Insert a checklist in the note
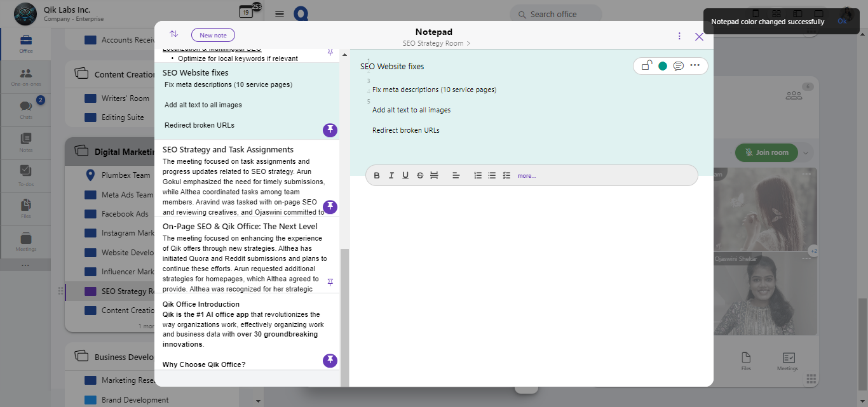 click(506, 175)
